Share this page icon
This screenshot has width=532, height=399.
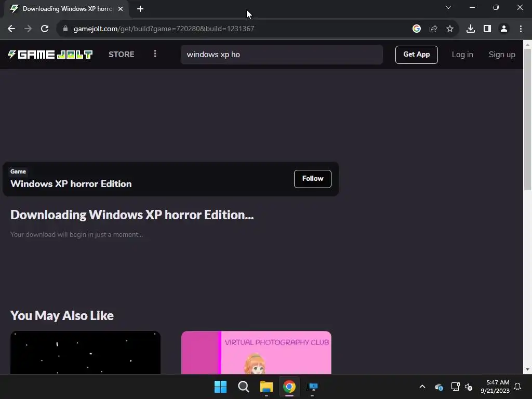[433, 29]
